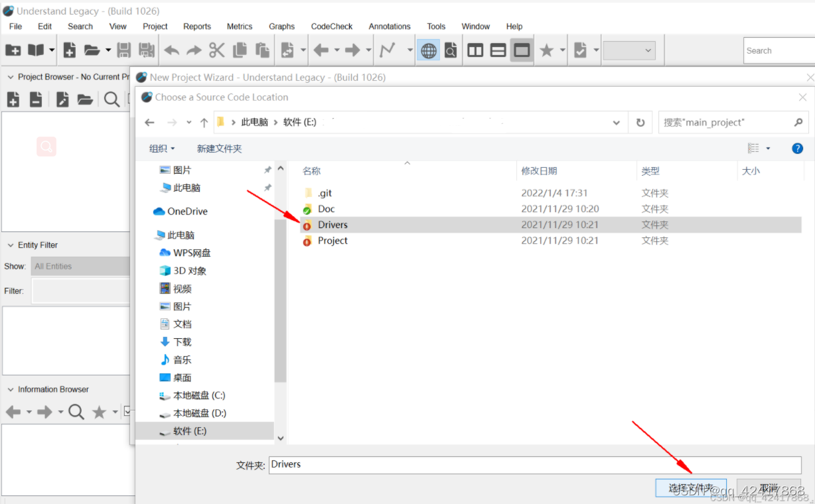Open dropdown next to Open Project book icon

click(x=52, y=50)
